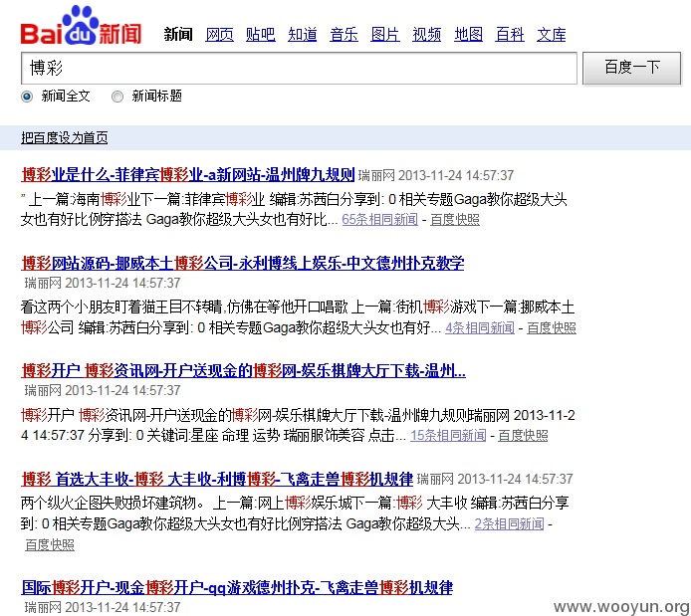Screen dimensions: 691x616
Task: Go to the 知道 tab
Action: pos(303,34)
